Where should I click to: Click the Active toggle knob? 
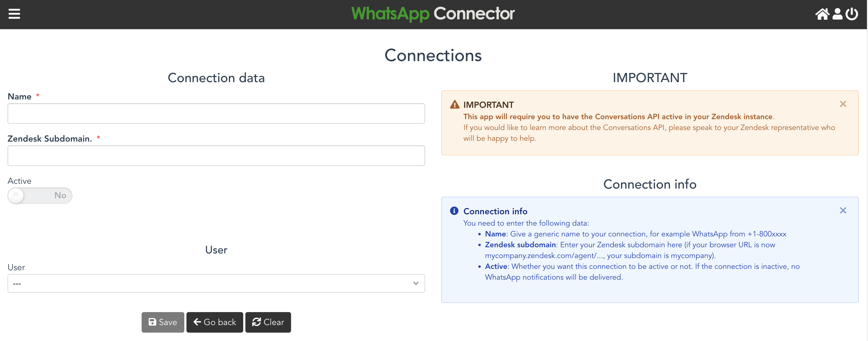[x=16, y=195]
